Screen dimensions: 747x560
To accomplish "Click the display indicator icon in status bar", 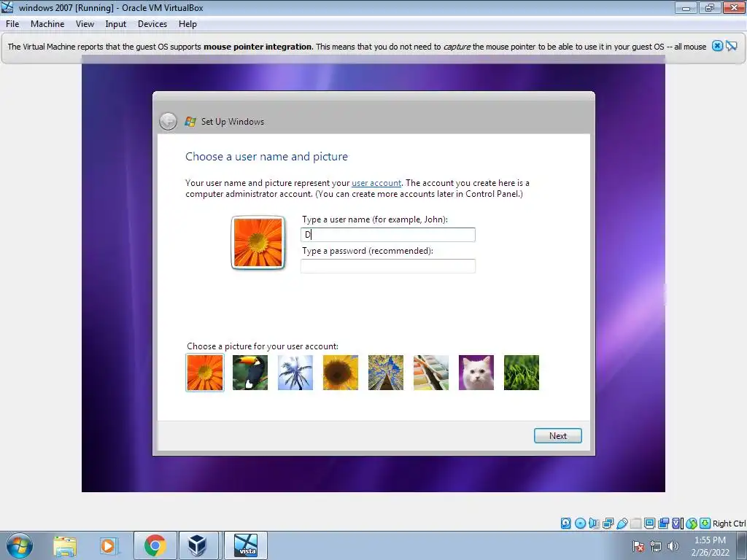I will pyautogui.click(x=649, y=524).
